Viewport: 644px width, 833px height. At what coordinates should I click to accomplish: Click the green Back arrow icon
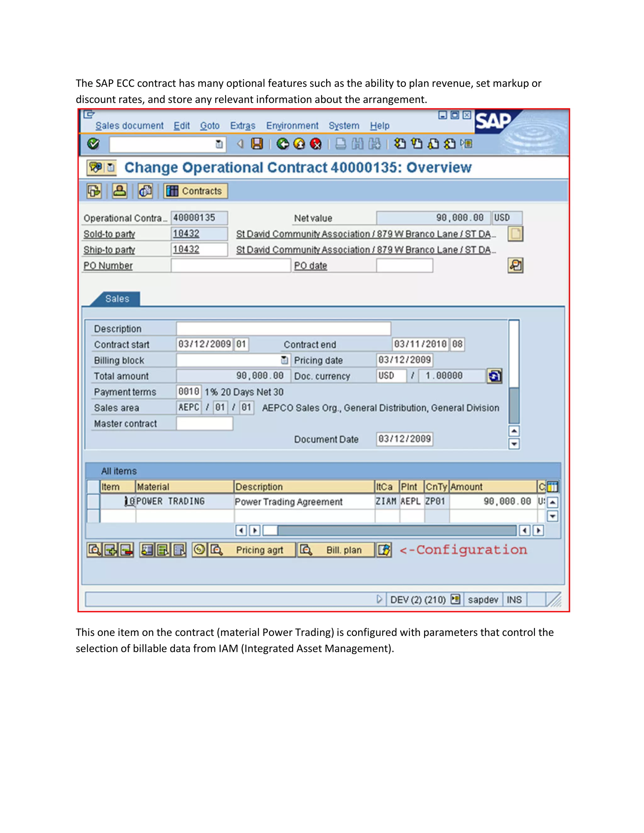[x=283, y=144]
